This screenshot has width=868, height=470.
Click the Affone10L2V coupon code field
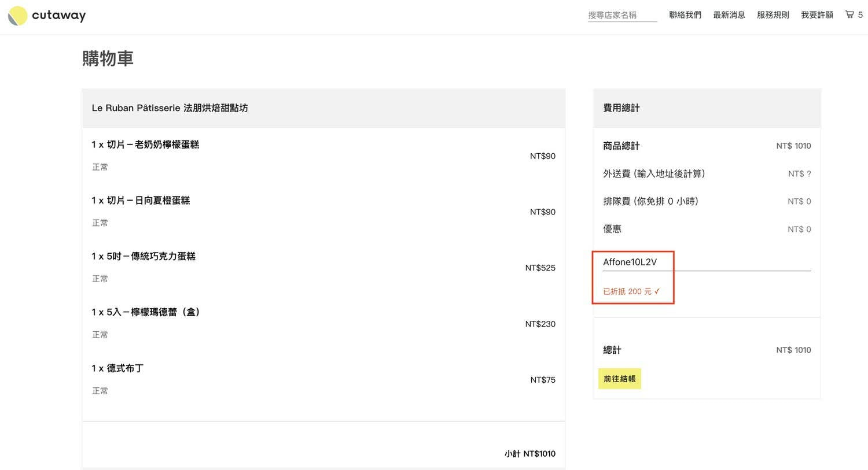pyautogui.click(x=706, y=262)
